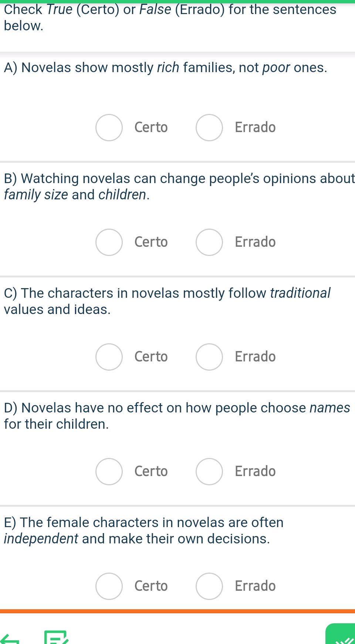Click the Errado label next to question C
Screen dimensions: 355x644
[x=255, y=357]
